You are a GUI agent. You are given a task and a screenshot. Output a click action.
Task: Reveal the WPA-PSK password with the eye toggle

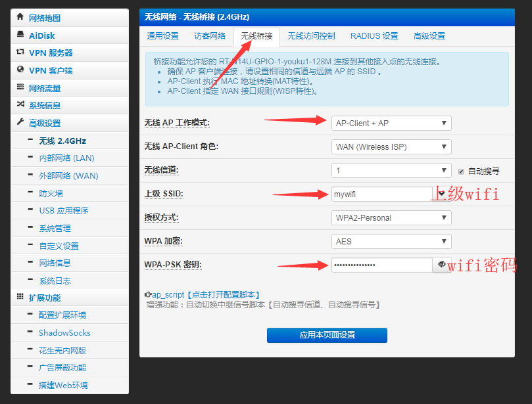441,265
